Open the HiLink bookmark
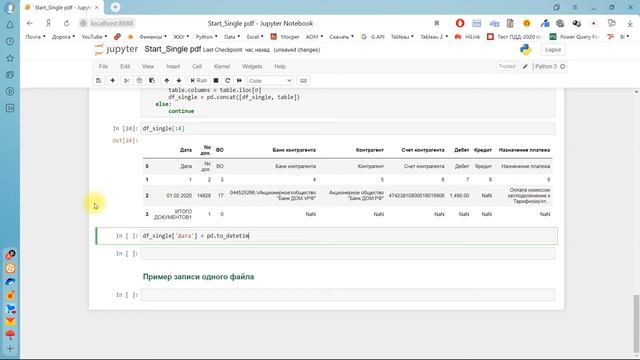 pos(468,37)
